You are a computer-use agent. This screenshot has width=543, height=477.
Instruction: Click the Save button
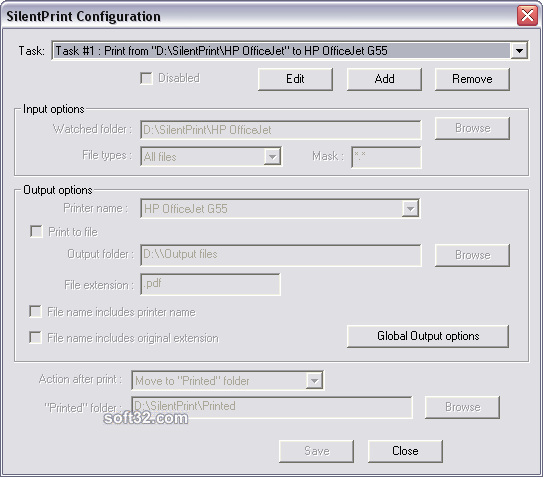click(x=317, y=451)
